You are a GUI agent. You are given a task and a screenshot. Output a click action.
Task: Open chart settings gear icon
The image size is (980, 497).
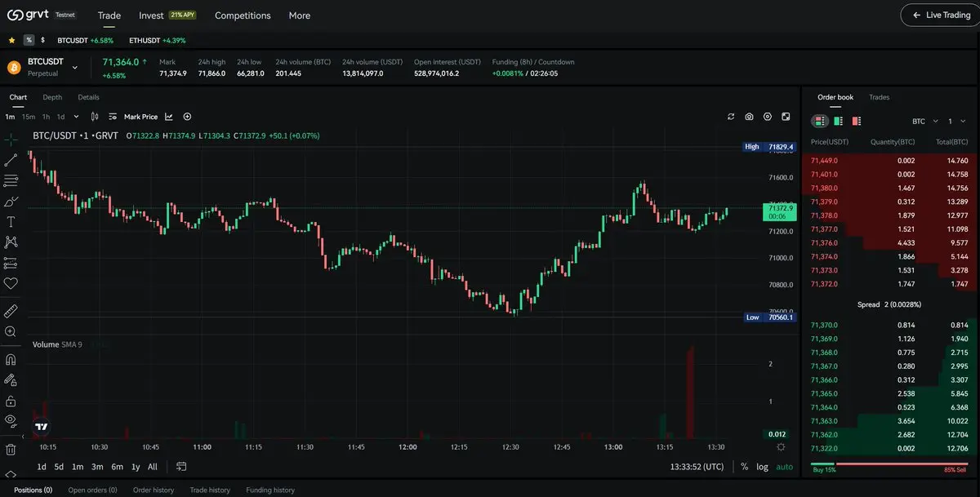point(768,117)
